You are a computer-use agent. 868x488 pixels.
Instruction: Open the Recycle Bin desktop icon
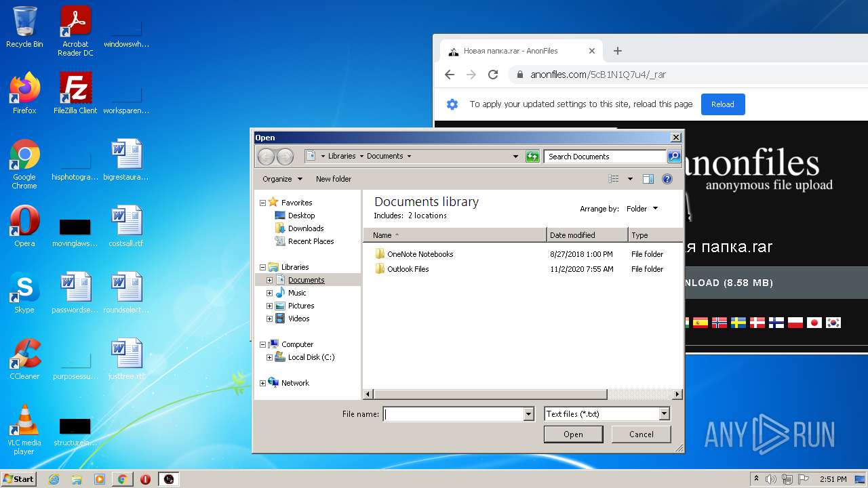24,27
